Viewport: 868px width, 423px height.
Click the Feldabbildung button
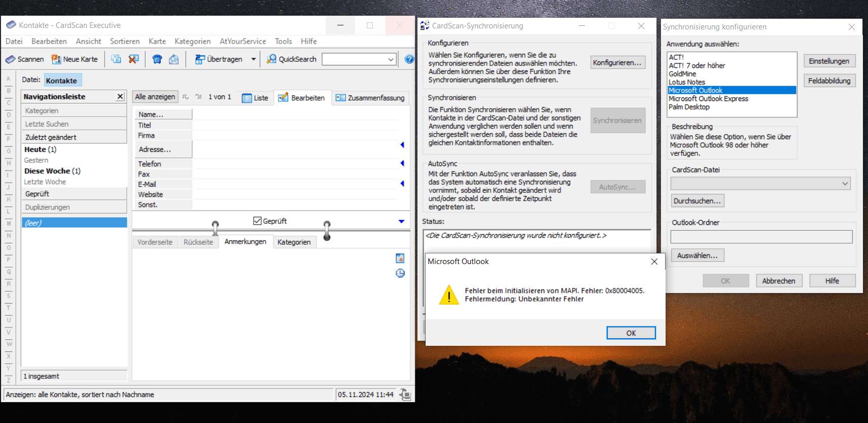(829, 81)
